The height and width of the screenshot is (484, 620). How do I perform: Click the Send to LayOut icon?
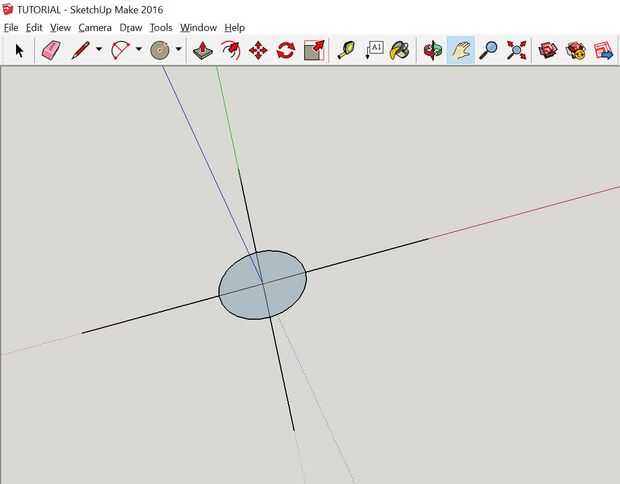tap(603, 51)
